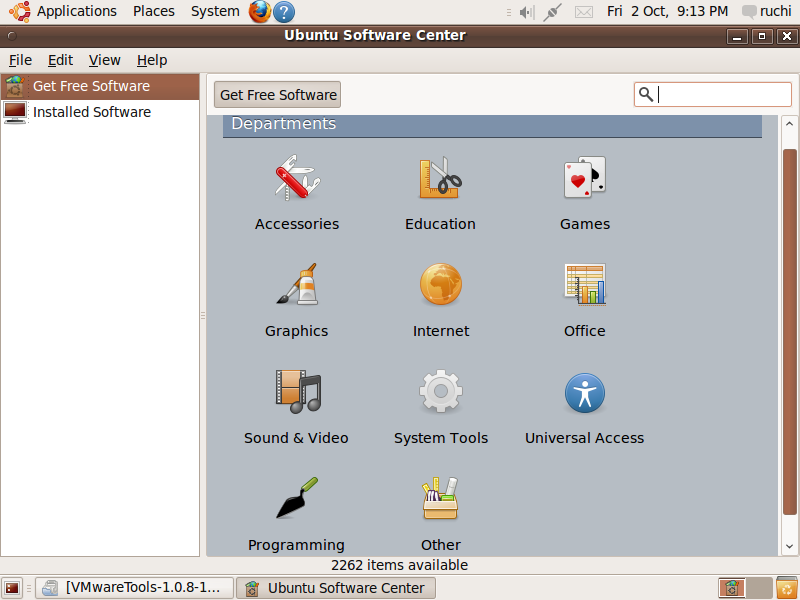This screenshot has height=600, width=800.
Task: Click the scrollbar up arrow
Action: pos(789,123)
